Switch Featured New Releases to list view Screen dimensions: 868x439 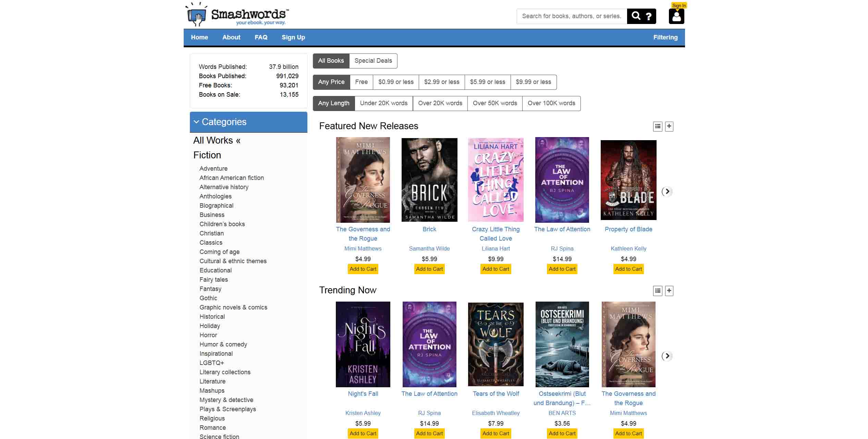tap(658, 126)
